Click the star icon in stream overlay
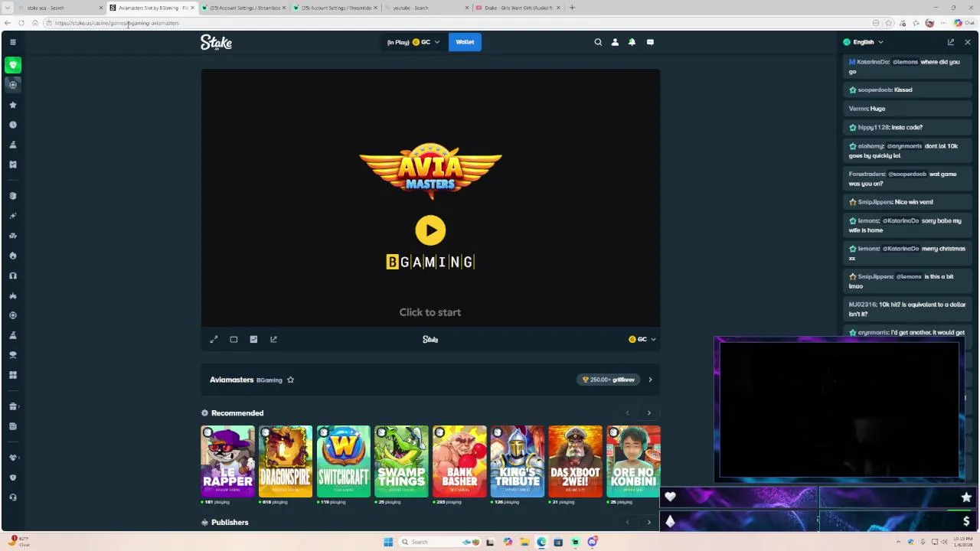Screen dimensions: 980x551 pos(966,497)
